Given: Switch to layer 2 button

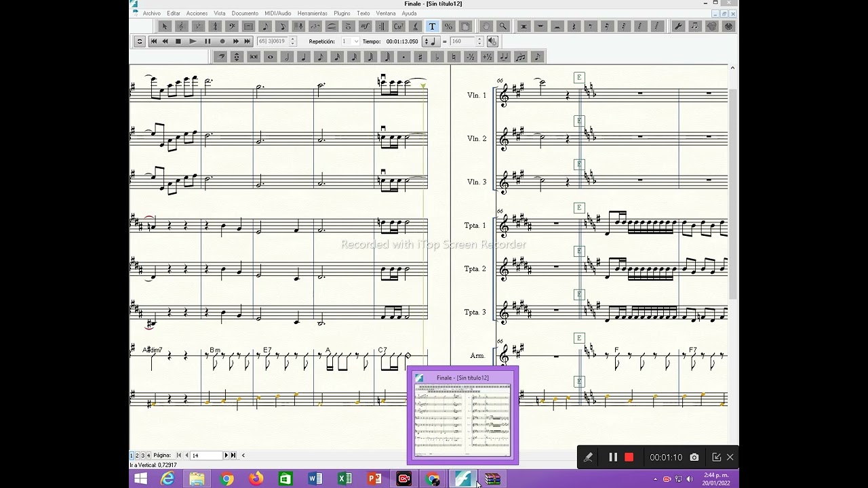Looking at the screenshot, I should pyautogui.click(x=137, y=455).
